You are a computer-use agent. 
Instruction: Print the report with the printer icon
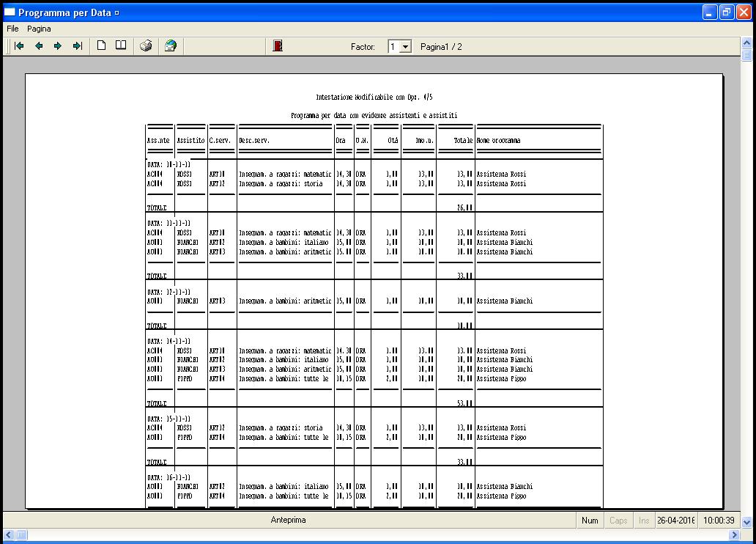(x=146, y=46)
